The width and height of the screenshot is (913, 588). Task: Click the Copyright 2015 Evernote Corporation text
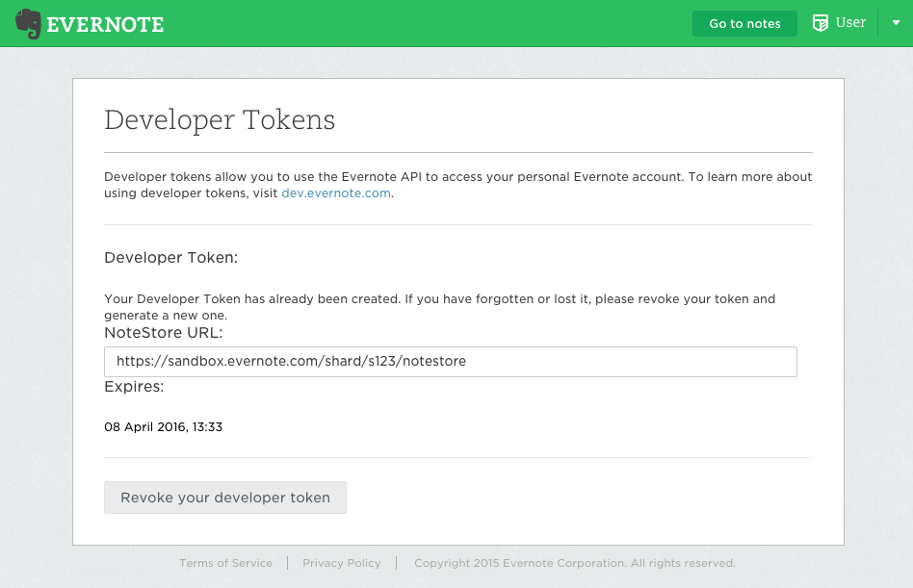[574, 563]
